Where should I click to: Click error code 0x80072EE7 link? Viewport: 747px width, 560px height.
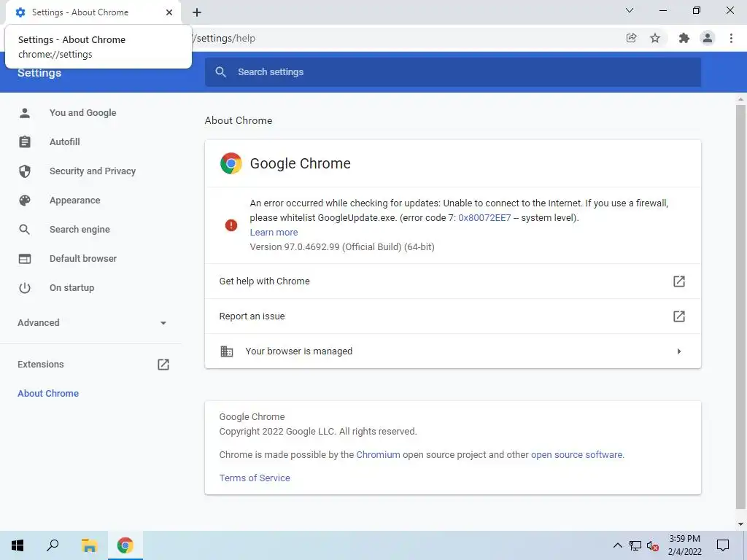click(484, 217)
